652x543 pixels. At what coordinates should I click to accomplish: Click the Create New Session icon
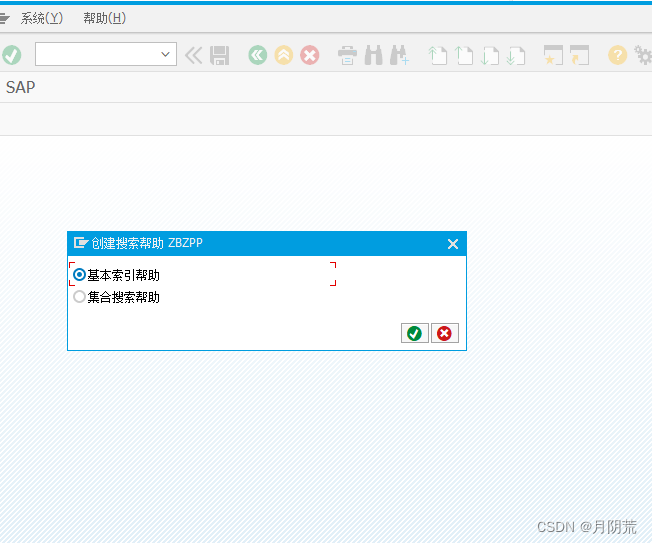point(553,55)
